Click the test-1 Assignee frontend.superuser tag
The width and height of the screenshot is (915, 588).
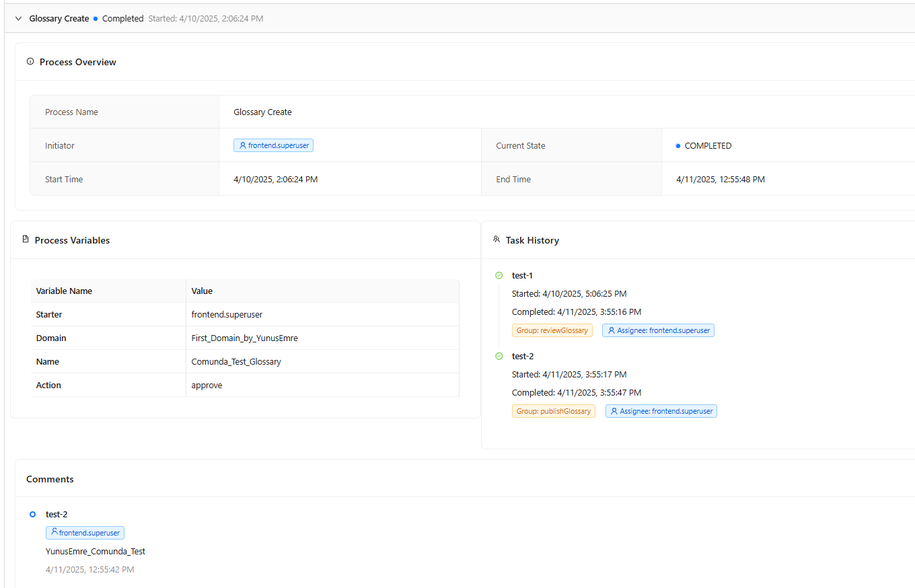pyautogui.click(x=658, y=330)
